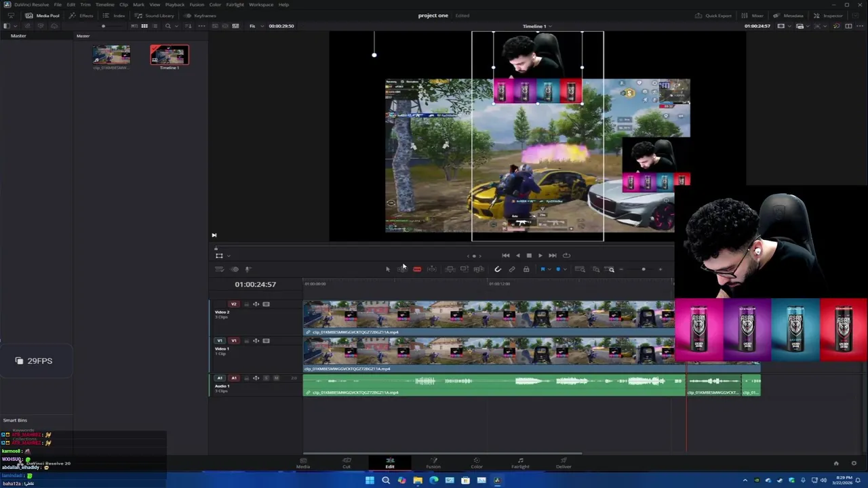Viewport: 868px width, 488px height.
Task: Add a blue Flag to clip
Action: tap(542, 269)
